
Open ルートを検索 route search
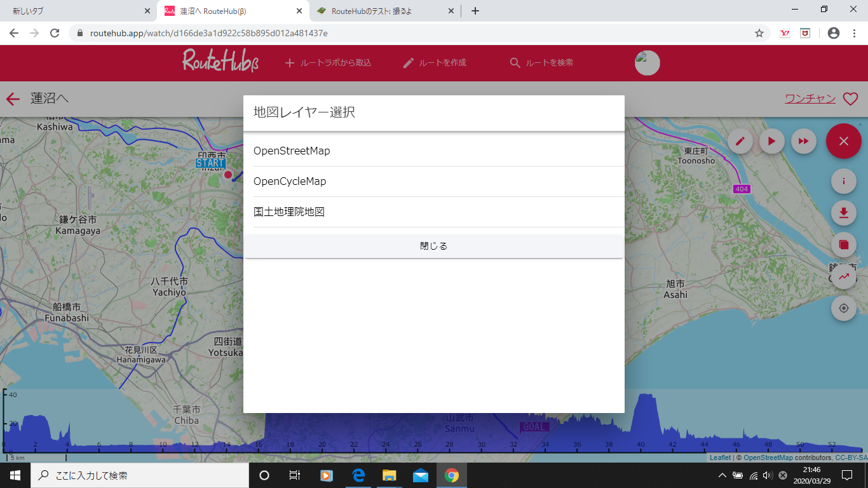click(x=541, y=63)
